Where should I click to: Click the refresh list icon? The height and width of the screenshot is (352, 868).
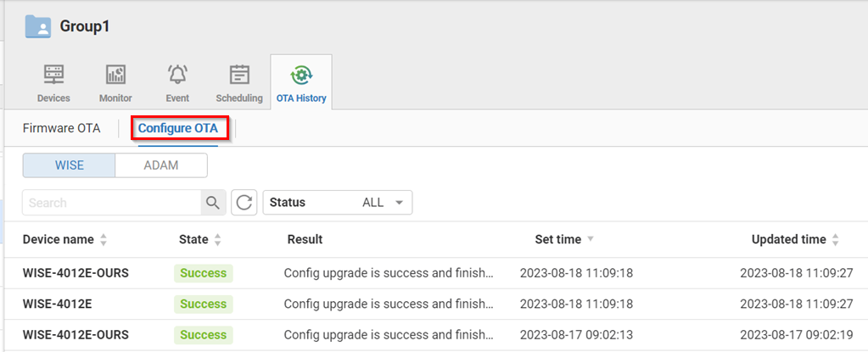coord(244,203)
